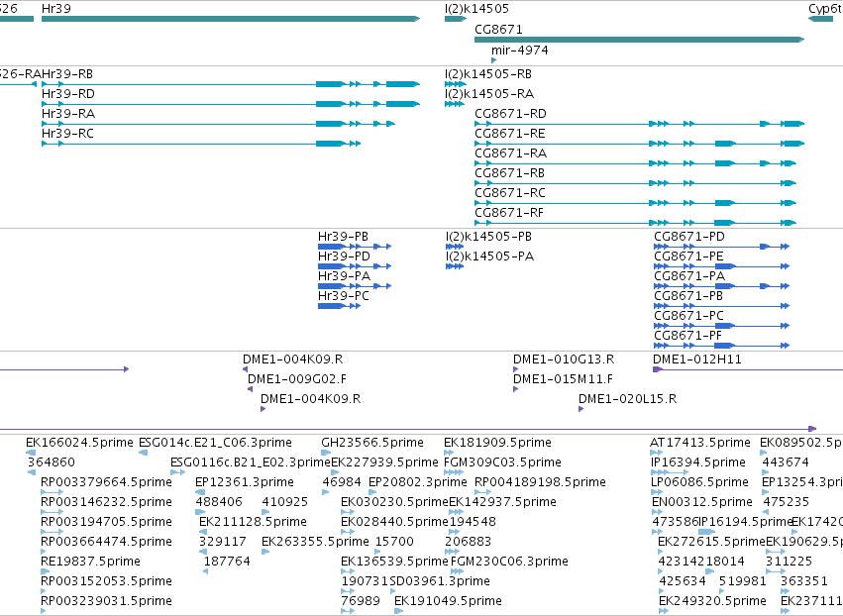Select feature 410925
The width and height of the screenshot is (843, 616).
pyautogui.click(x=285, y=502)
